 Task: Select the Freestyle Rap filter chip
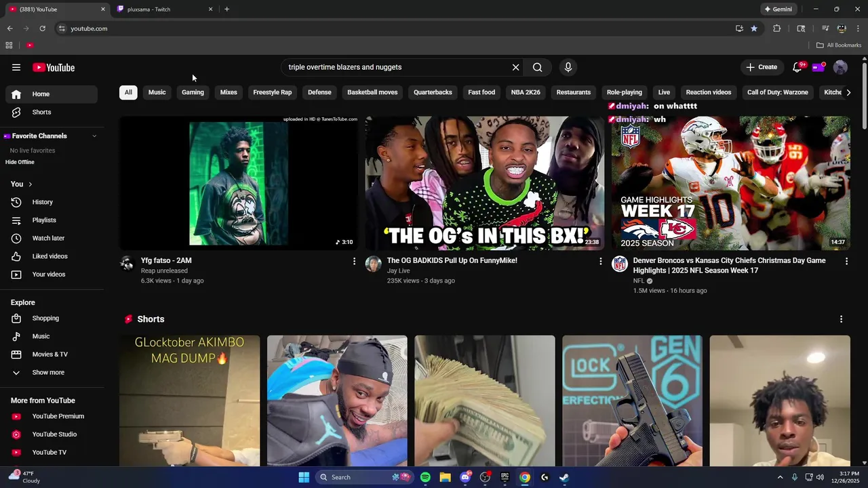pyautogui.click(x=272, y=92)
